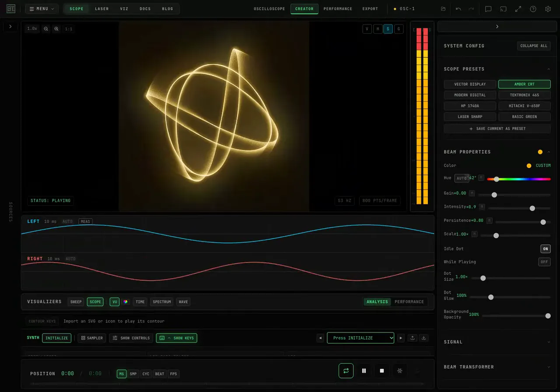Toggle the VU visualizer
560x392 pixels.
pos(115,301)
